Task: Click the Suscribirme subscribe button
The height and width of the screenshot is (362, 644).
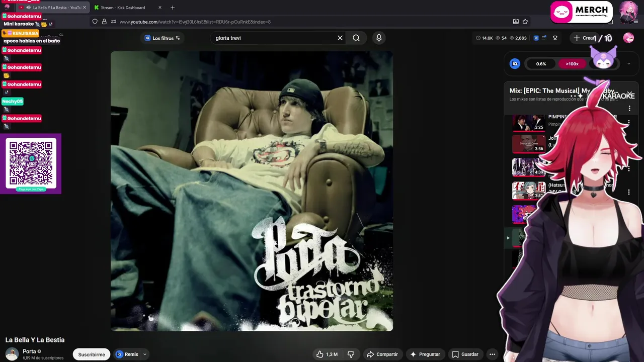Action: click(92, 354)
